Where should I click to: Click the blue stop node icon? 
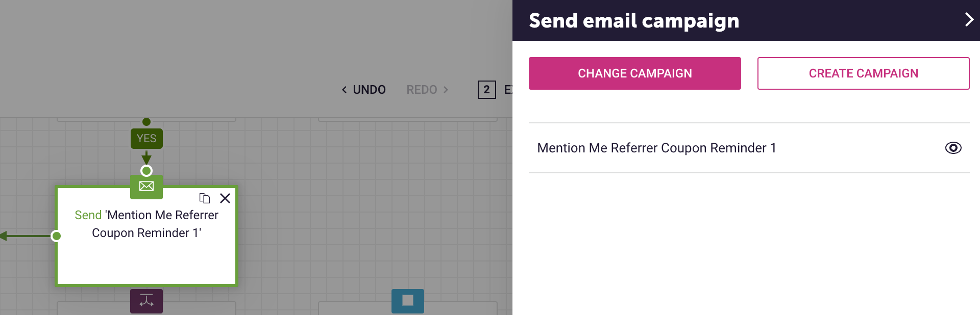click(408, 301)
